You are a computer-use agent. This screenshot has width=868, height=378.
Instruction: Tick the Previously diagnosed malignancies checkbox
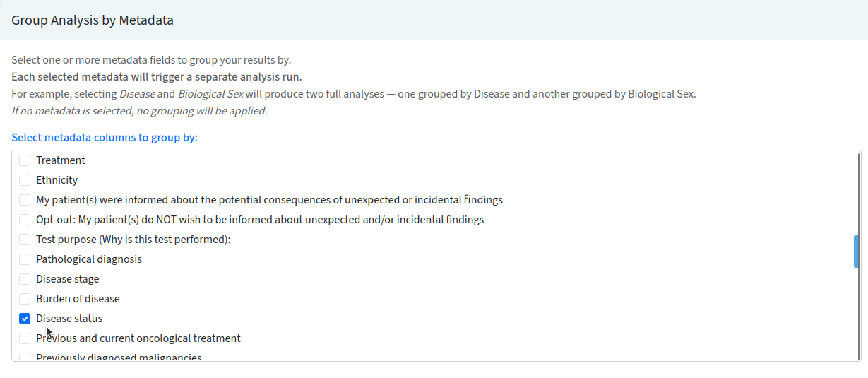tap(25, 357)
